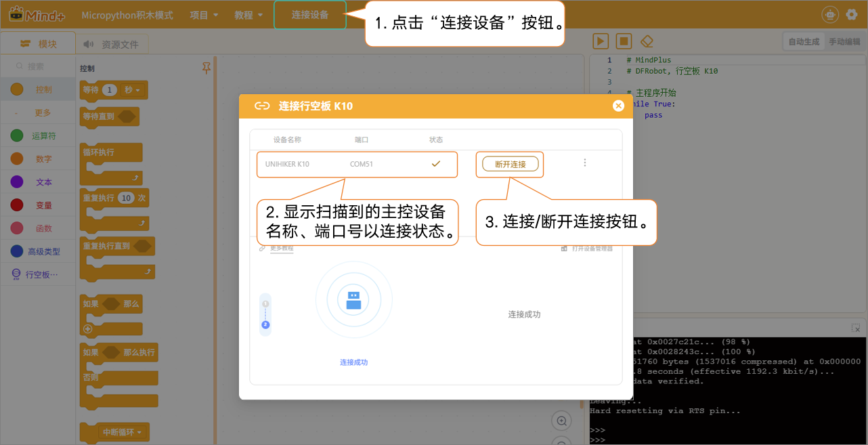
Task: Click the eraser clear icon above code
Action: click(x=647, y=41)
